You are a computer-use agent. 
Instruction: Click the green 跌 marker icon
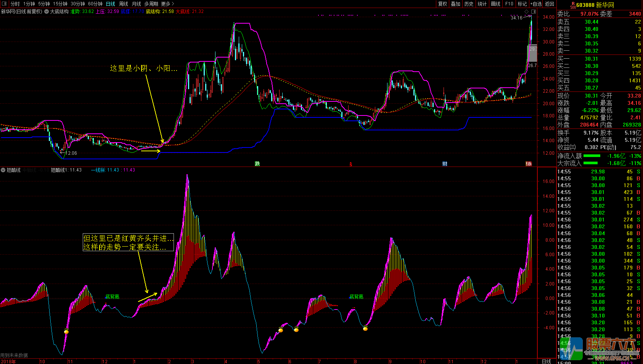(x=257, y=164)
